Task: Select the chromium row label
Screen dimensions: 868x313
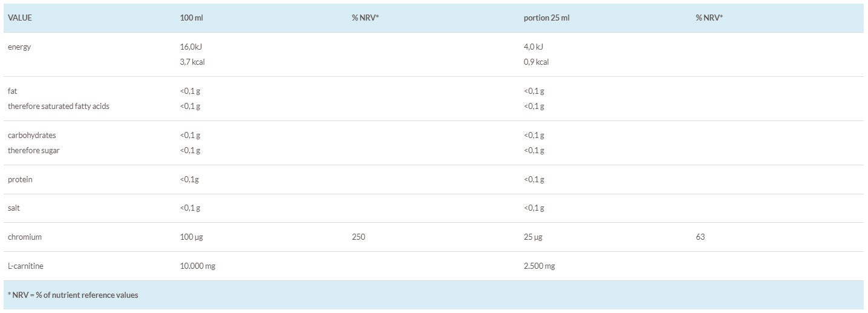Action: click(25, 237)
